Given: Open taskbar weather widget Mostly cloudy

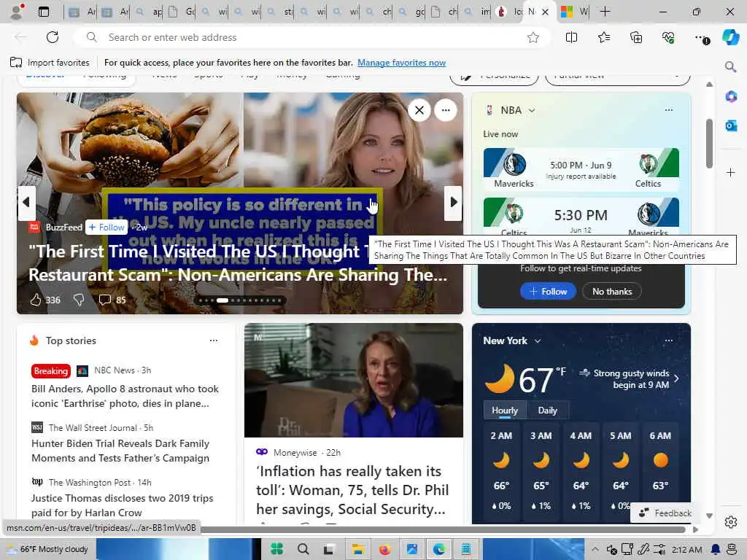Looking at the screenshot, I should coord(47,549).
